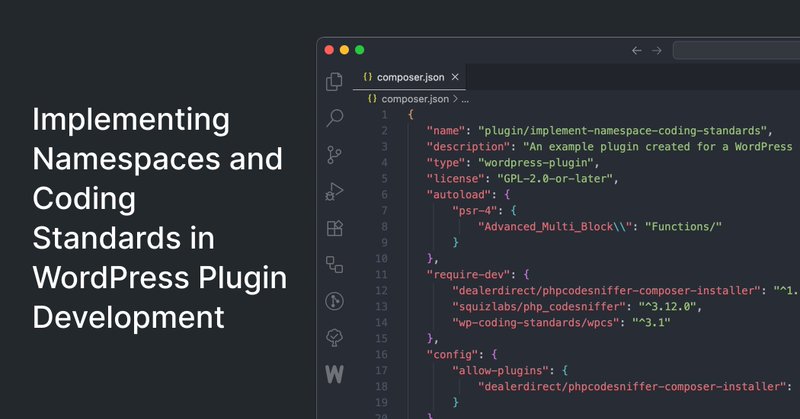Switch to the composer.json editor tab
The width and height of the screenshot is (800, 419).
tap(409, 77)
